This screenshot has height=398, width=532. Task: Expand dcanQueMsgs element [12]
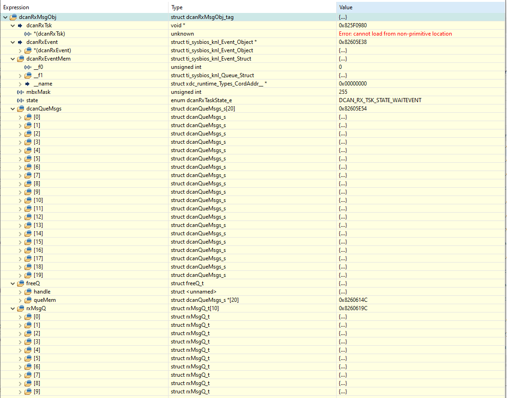(x=20, y=217)
